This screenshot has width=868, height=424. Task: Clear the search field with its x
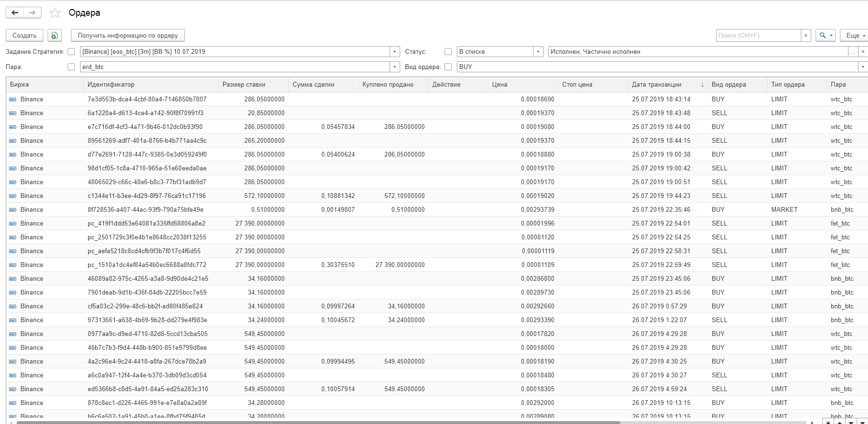[x=806, y=36]
